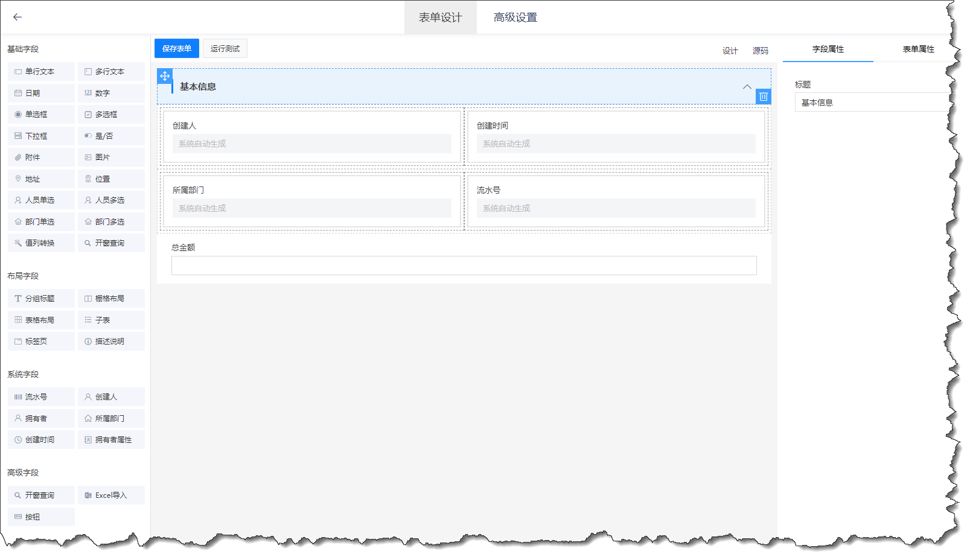This screenshot has height=560, width=973.
Task: Add the 拥有者 system field
Action: pos(41,418)
